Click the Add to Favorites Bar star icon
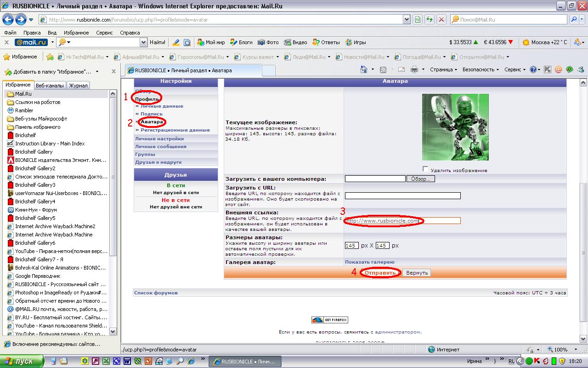 50,57
